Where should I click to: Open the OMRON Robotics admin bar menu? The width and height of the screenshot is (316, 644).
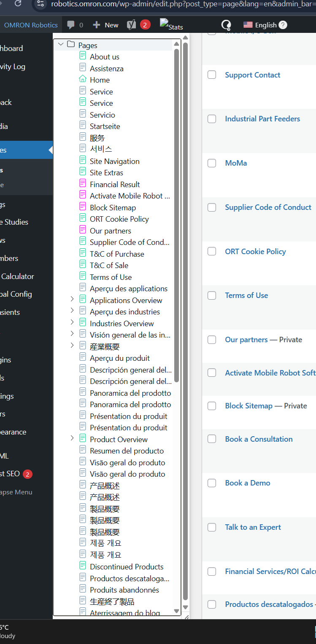[x=31, y=25]
